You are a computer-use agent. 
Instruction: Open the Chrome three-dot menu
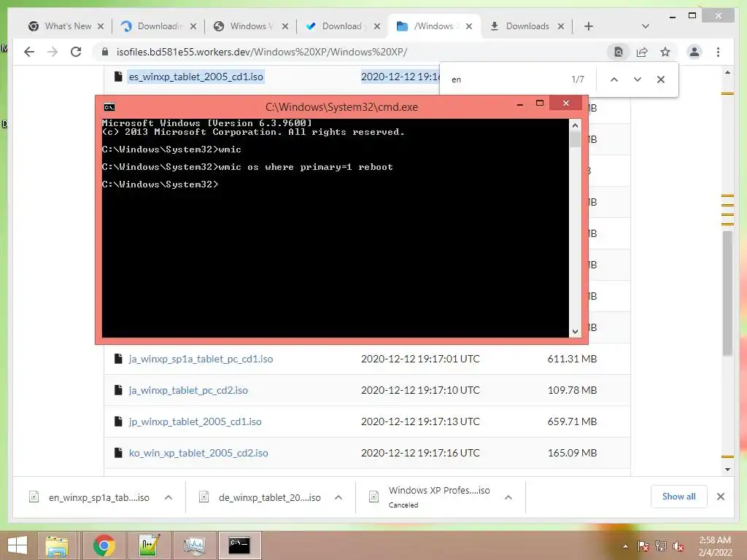coord(718,52)
